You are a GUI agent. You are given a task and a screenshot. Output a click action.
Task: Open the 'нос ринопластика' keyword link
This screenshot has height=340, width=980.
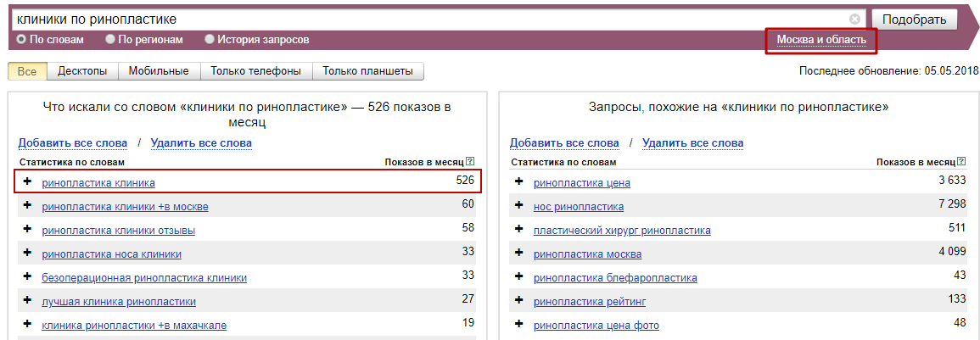[x=579, y=207]
